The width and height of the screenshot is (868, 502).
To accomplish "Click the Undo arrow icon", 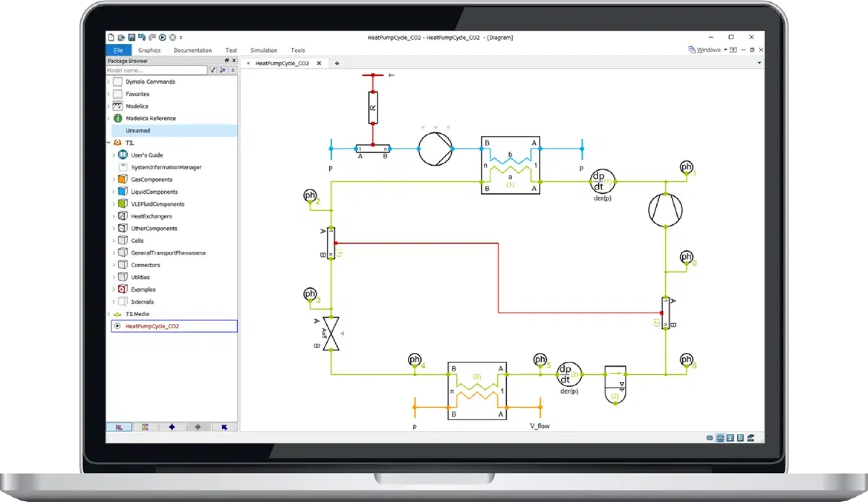I will pos(142,37).
